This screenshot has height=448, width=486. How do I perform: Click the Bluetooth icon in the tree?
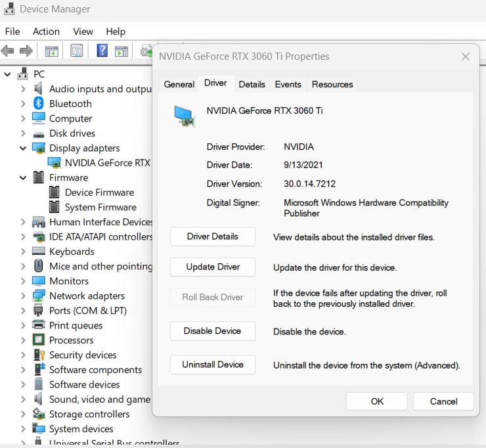[39, 103]
